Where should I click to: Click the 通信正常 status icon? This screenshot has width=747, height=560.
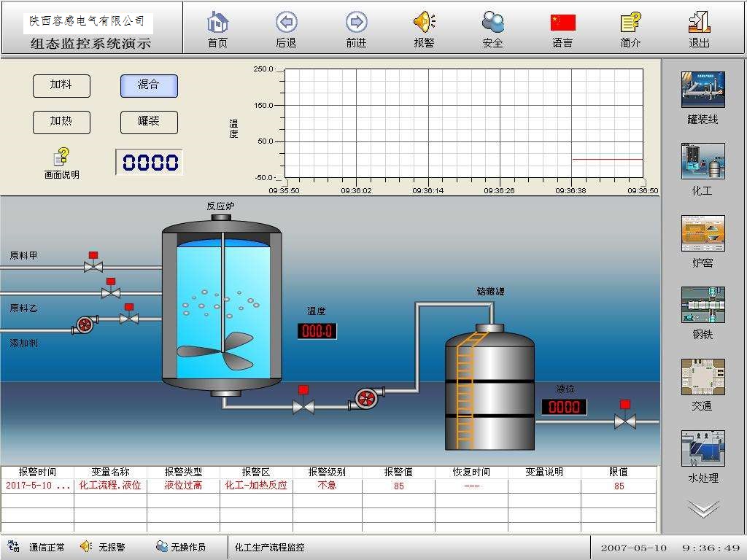click(13, 546)
